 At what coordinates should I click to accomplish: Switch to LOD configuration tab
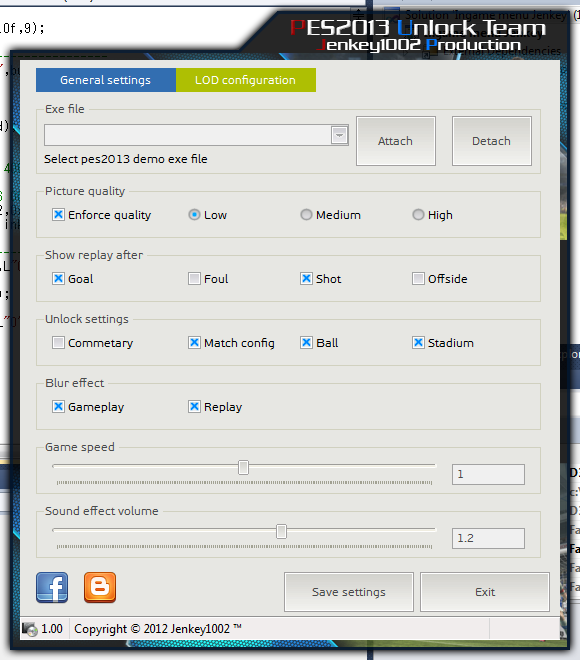pos(246,80)
